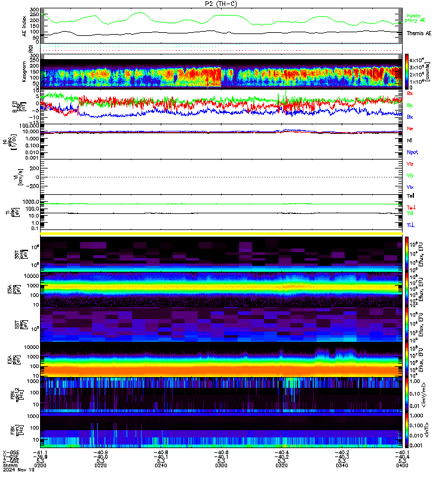Select the red Ne density label
448x478 pixels.
point(410,128)
